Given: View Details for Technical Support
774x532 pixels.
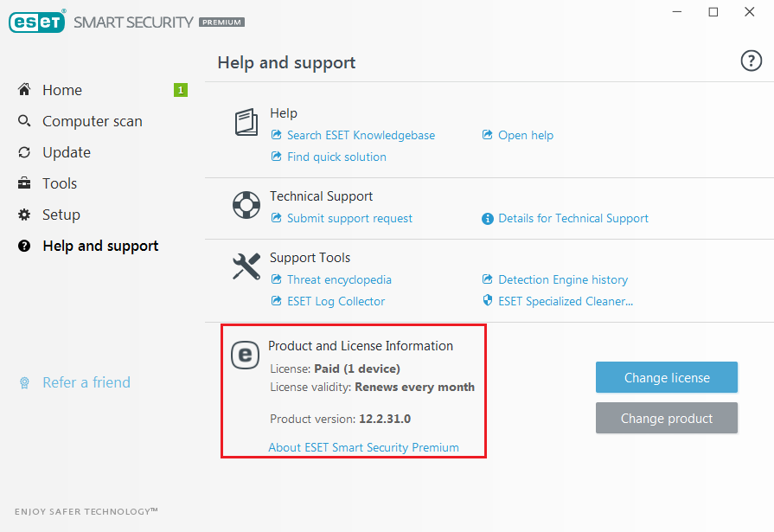Looking at the screenshot, I should click(x=573, y=218).
